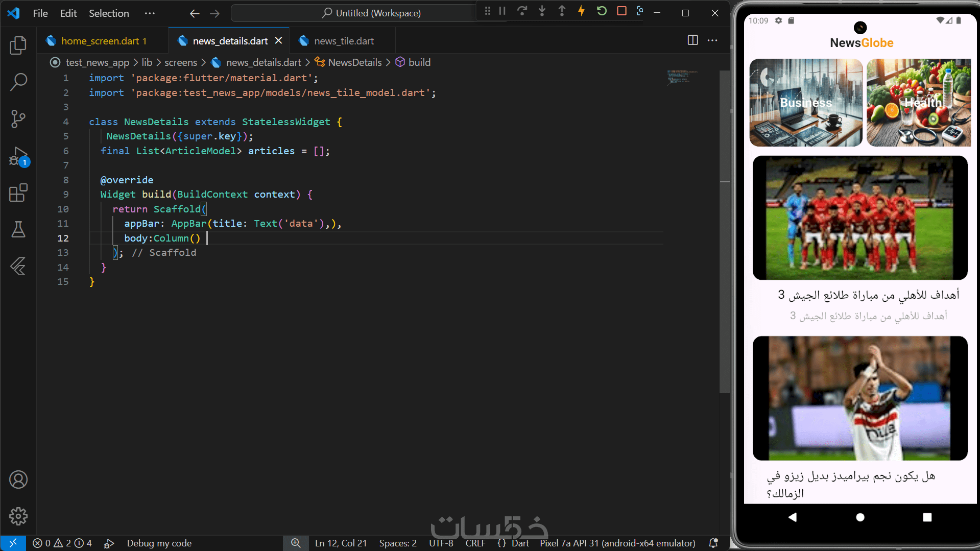Go forward in editor navigation history

(214, 13)
